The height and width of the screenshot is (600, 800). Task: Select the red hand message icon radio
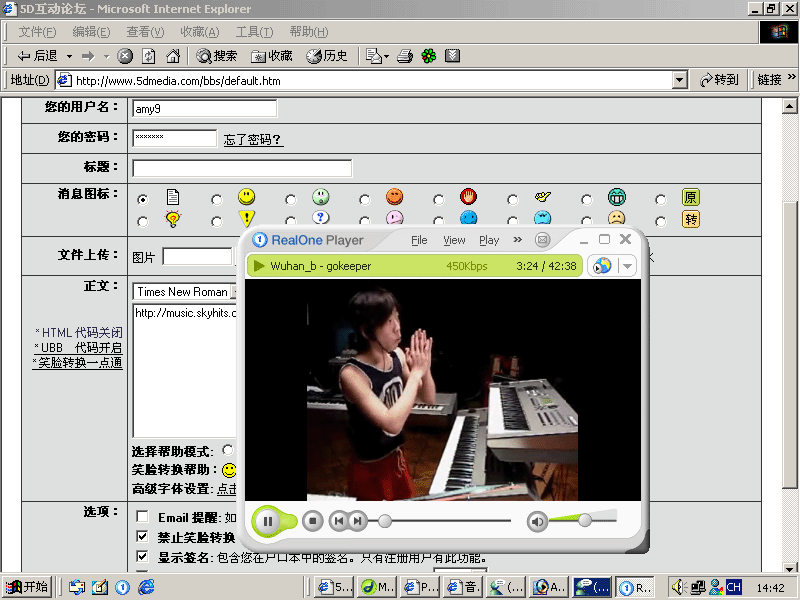tap(439, 199)
